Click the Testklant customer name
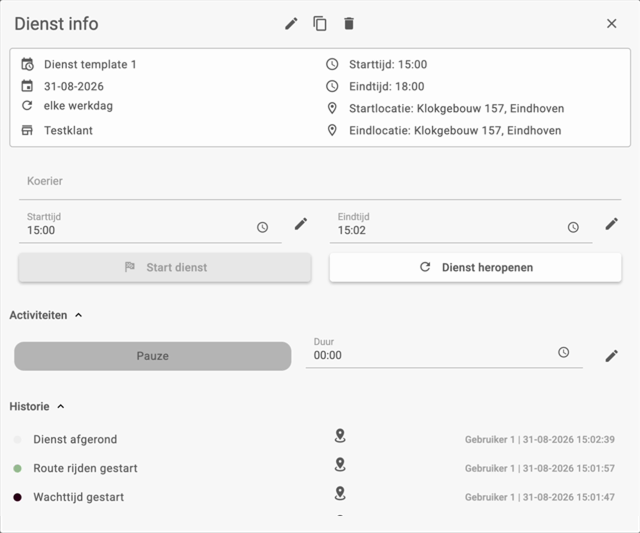Viewport: 640px width, 533px height. click(68, 130)
